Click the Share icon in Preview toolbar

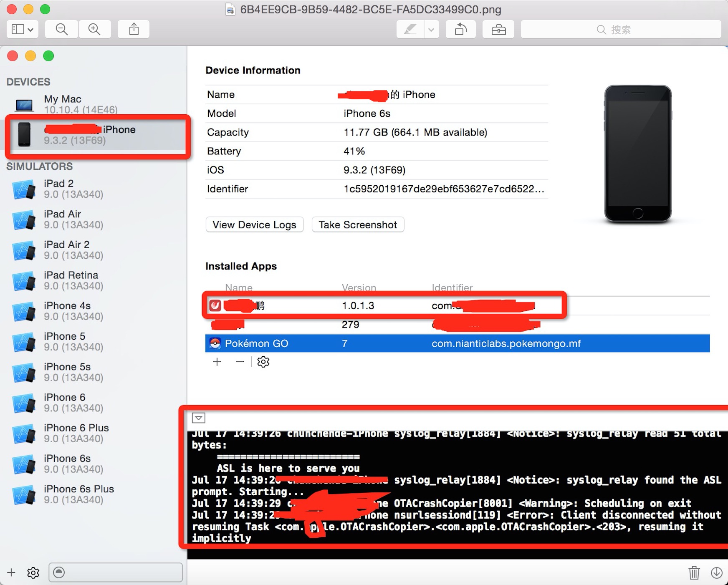click(134, 29)
